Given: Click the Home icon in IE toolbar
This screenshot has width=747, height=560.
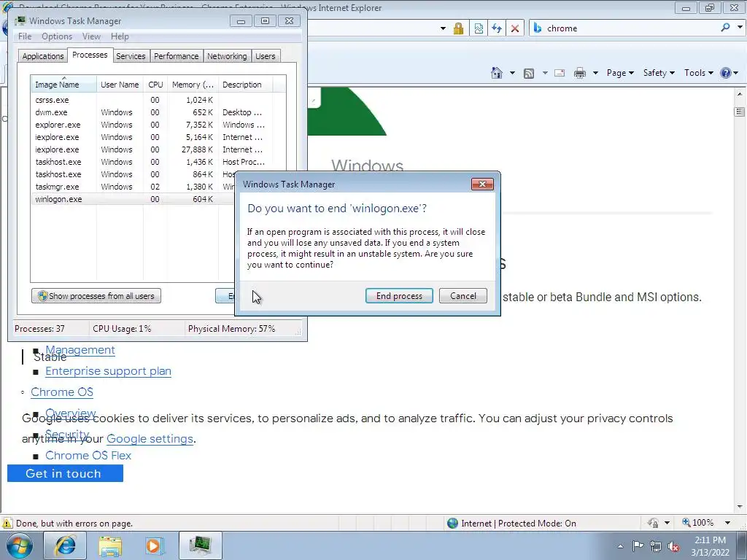Looking at the screenshot, I should pyautogui.click(x=496, y=73).
